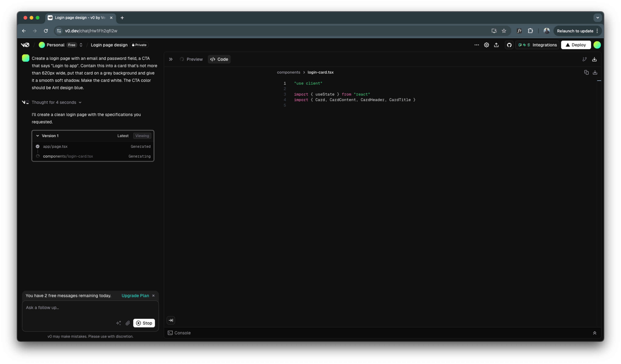Screen dimensions: 621x364
Task: Click Relaunch to update button
Action: pyautogui.click(x=577, y=31)
